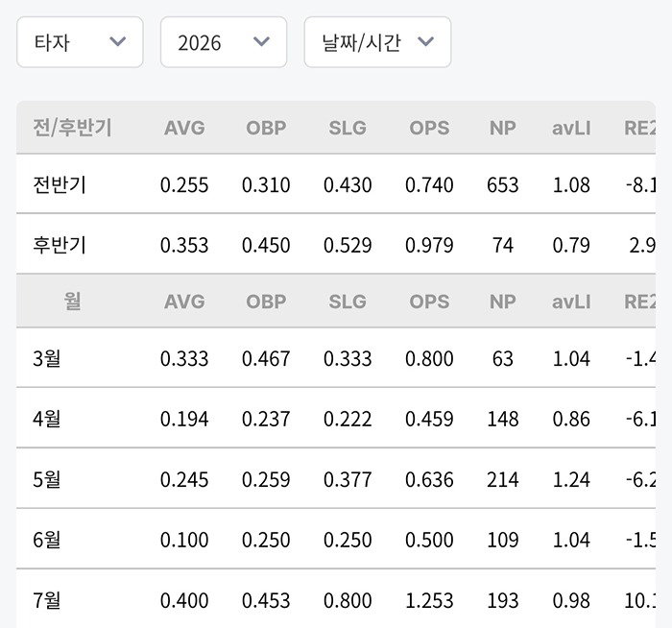Image resolution: width=672 pixels, height=628 pixels.
Task: Click the chevron arrow beside 타자
Action: point(117,41)
